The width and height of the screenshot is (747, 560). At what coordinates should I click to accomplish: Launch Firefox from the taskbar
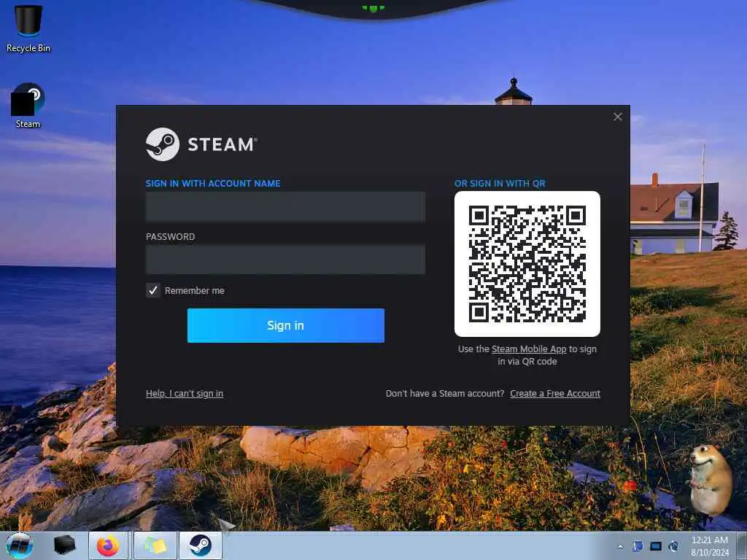point(108,545)
